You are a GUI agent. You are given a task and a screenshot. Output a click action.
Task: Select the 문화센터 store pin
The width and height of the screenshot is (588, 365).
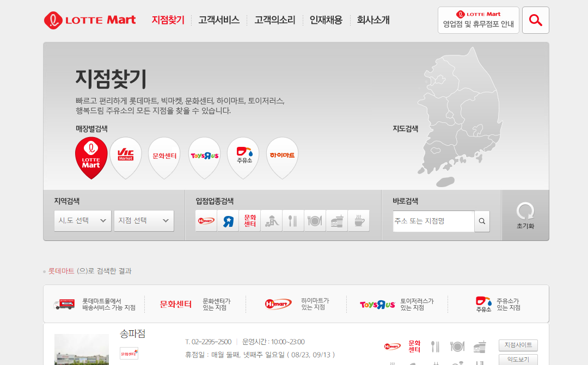click(x=164, y=158)
